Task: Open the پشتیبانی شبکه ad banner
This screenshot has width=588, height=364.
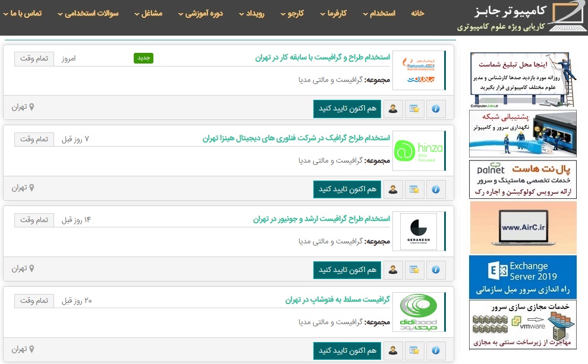Action: (x=523, y=134)
